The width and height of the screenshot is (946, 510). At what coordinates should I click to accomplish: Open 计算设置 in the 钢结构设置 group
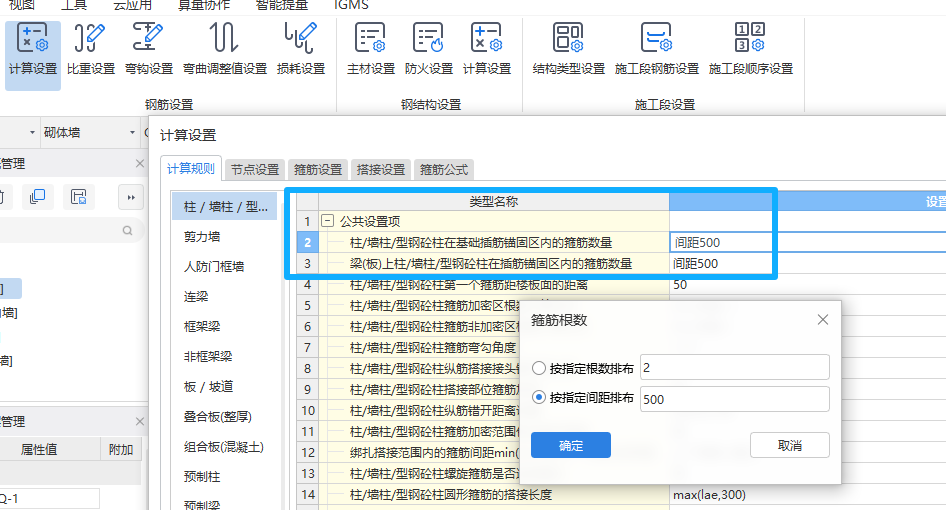486,51
